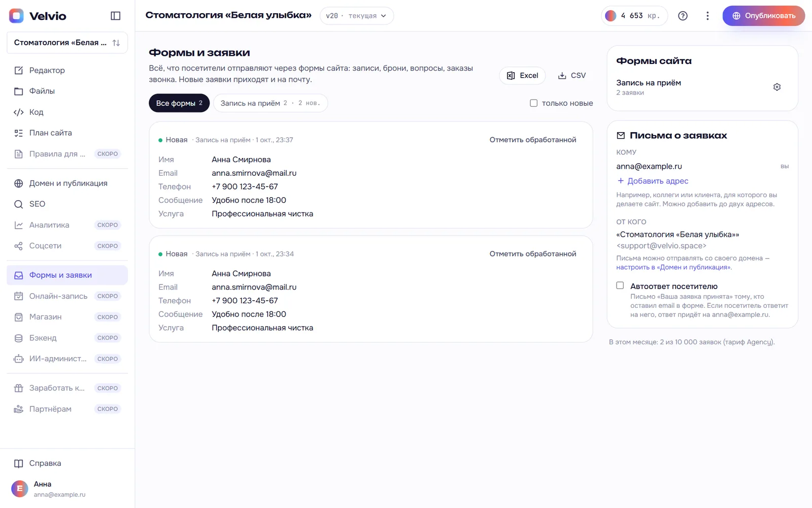Open settings gear for Запись на приём form

click(777, 87)
